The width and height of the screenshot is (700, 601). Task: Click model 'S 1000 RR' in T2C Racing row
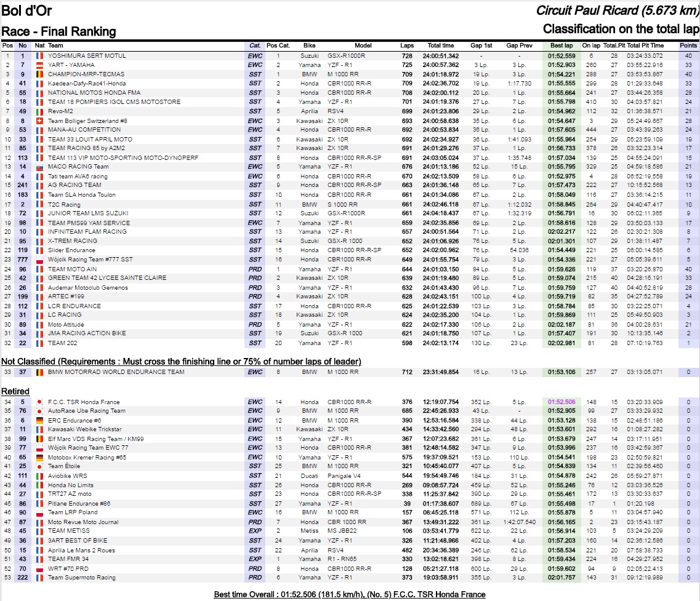point(343,204)
